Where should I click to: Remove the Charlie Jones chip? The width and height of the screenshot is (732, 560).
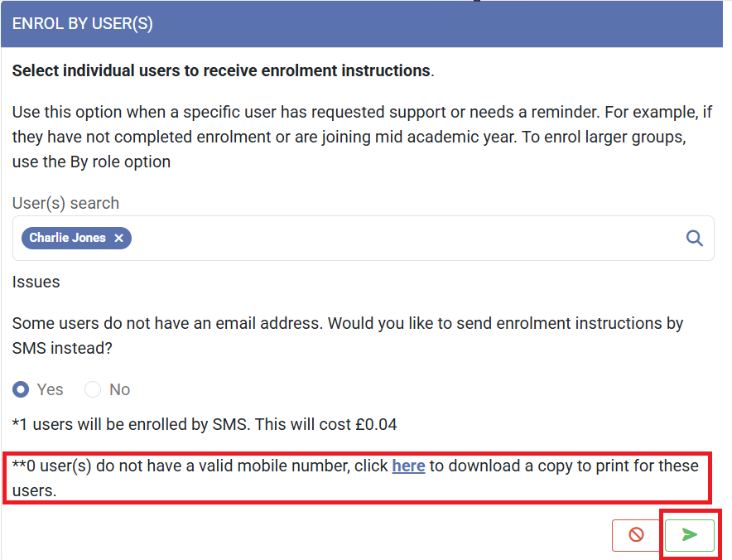pyautogui.click(x=118, y=239)
